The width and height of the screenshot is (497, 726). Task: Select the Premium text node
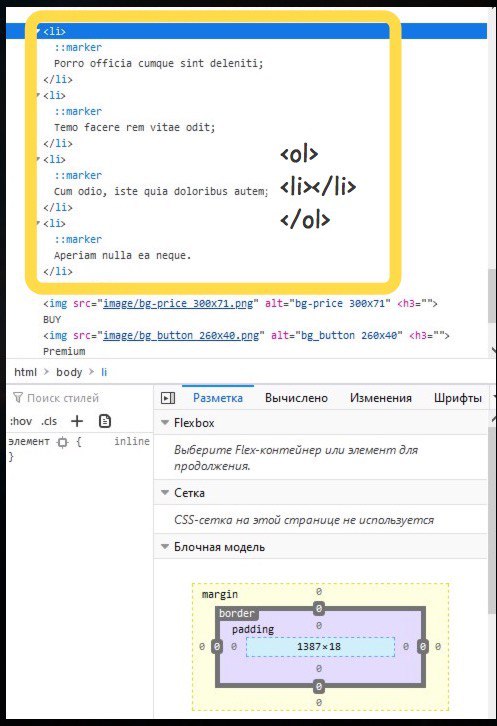point(64,351)
